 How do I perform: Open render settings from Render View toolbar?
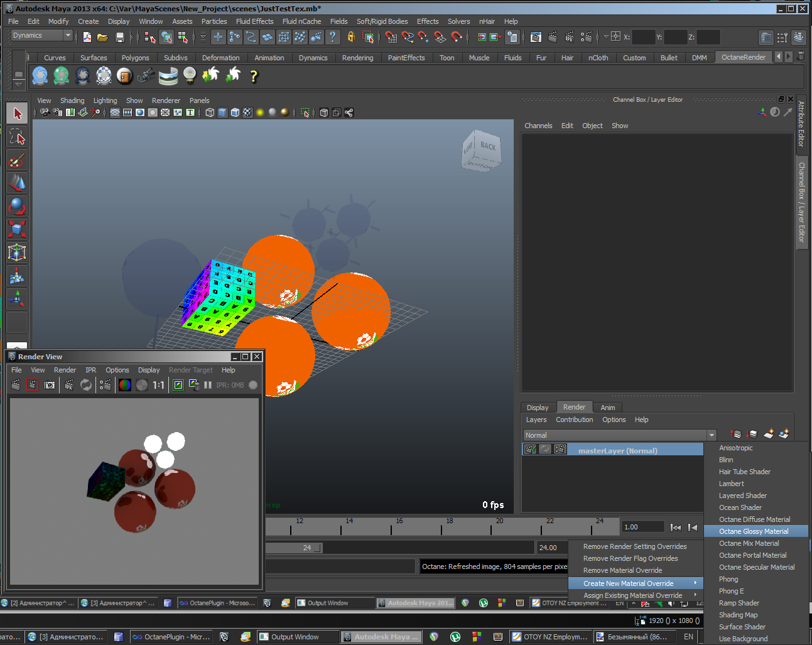(x=106, y=385)
